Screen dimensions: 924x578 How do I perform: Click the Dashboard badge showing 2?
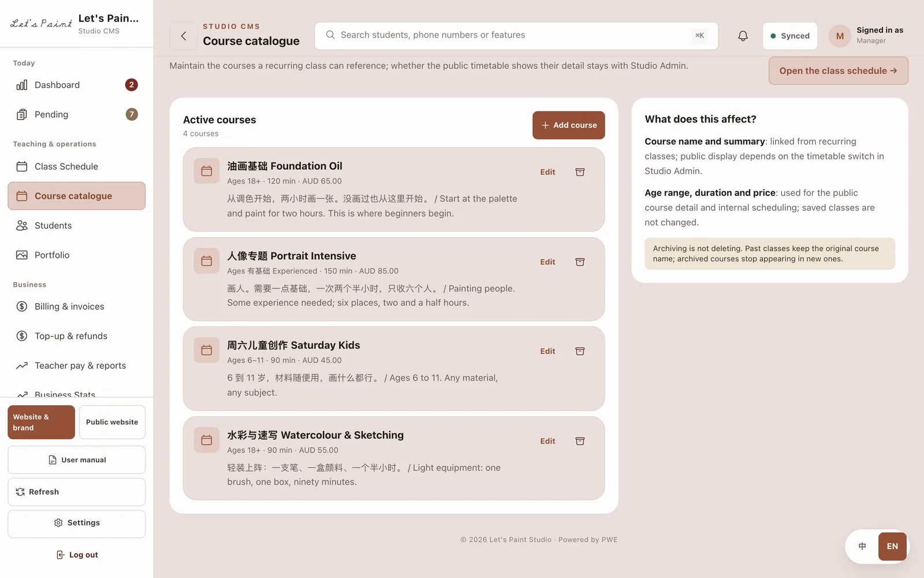[132, 85]
